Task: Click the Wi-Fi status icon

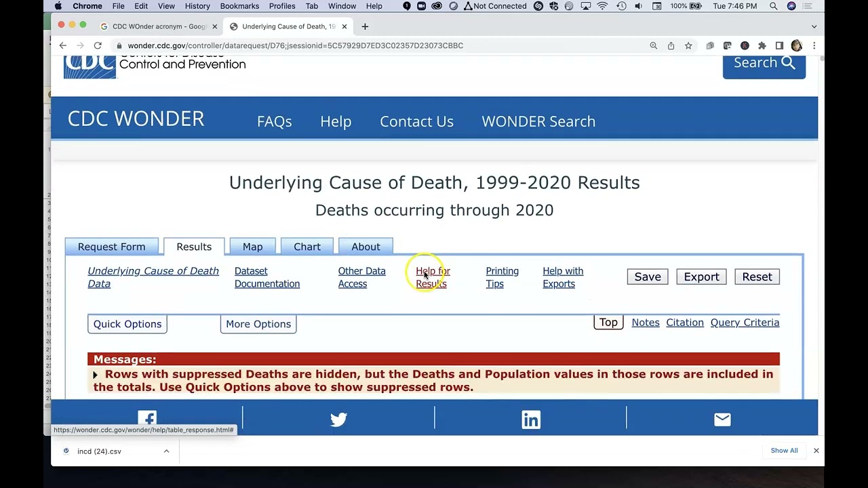Action: click(603, 6)
